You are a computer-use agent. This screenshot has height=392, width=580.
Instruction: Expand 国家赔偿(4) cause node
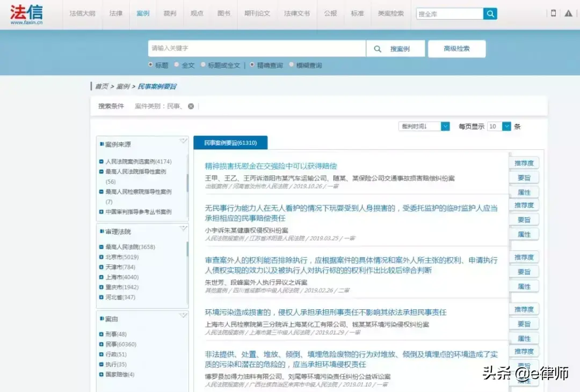pyautogui.click(x=102, y=374)
